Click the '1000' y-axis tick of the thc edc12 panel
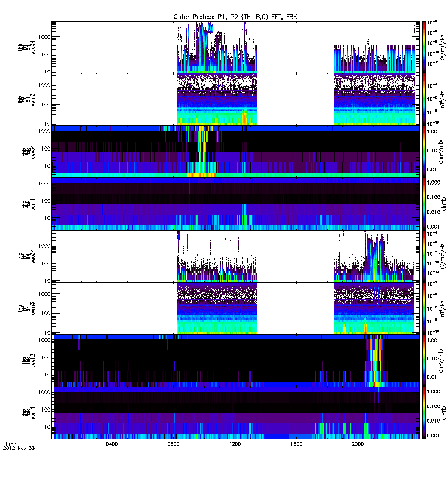This screenshot has width=448, height=478. pos(44,340)
